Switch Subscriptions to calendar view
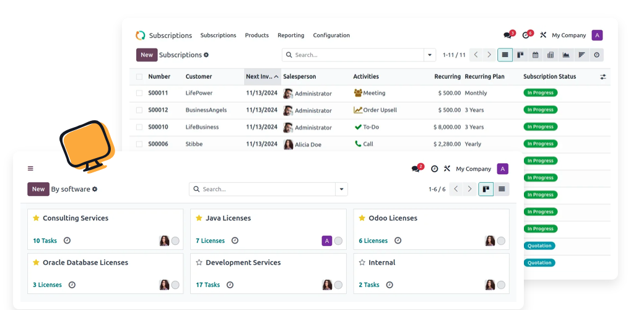644x310 pixels. (535, 55)
